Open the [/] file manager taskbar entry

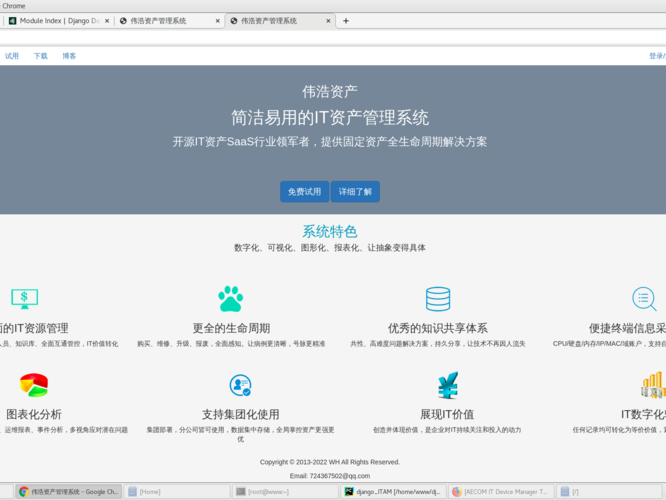pos(609,492)
